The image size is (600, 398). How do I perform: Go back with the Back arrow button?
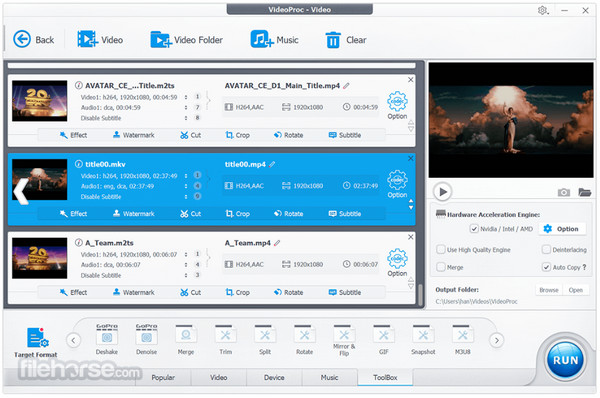[34, 39]
